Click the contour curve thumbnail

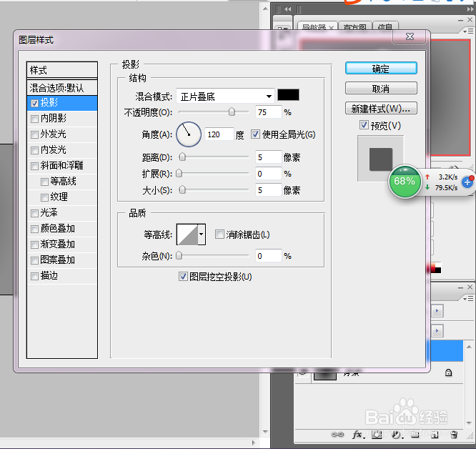coord(187,234)
